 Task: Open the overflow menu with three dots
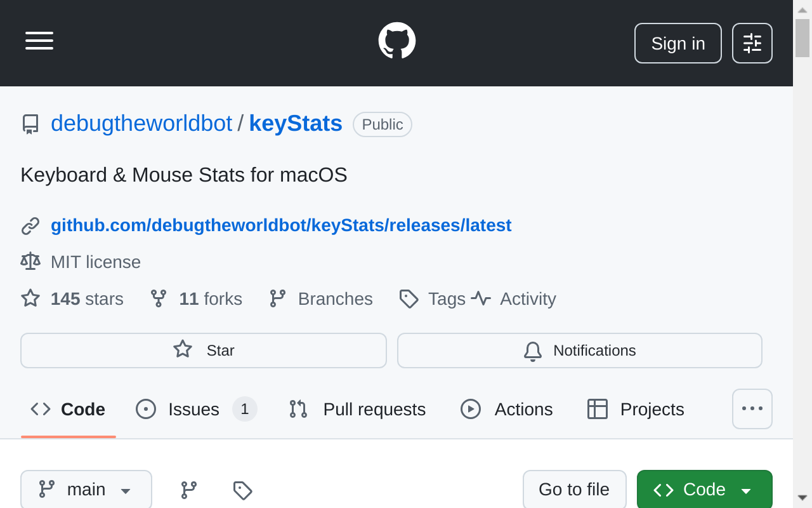(x=752, y=409)
